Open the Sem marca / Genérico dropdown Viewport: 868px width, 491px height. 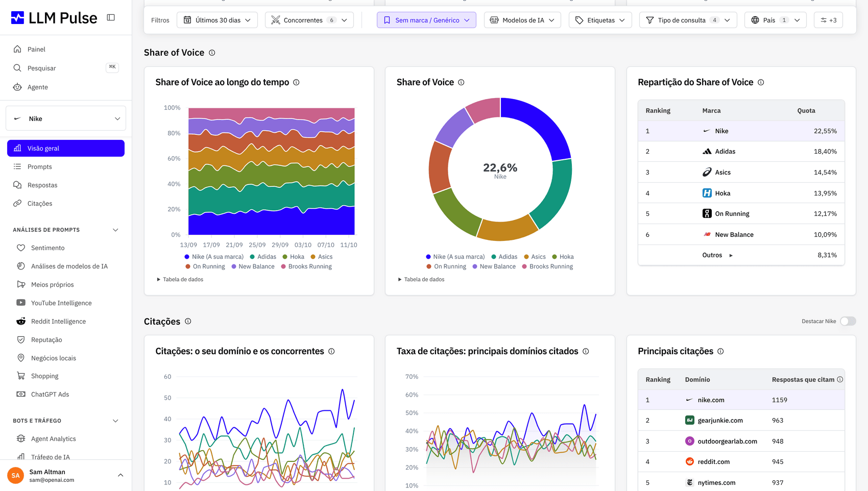pyautogui.click(x=426, y=20)
